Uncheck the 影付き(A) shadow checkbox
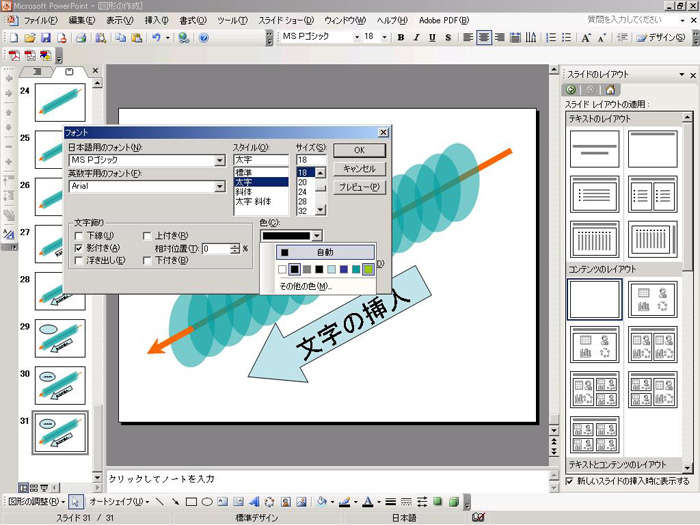The width and height of the screenshot is (700, 525). (79, 248)
